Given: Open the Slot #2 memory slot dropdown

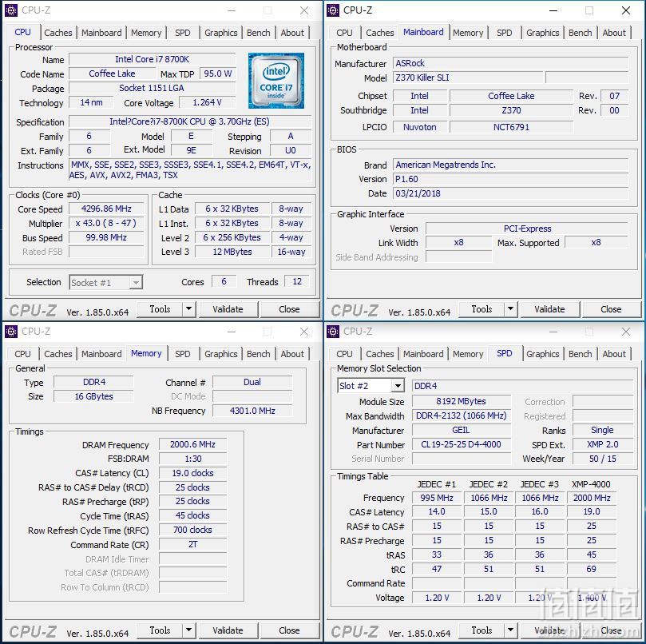Looking at the screenshot, I should point(371,386).
